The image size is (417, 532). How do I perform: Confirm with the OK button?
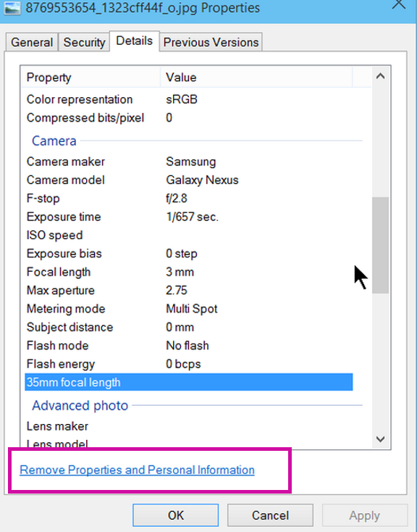tap(176, 515)
